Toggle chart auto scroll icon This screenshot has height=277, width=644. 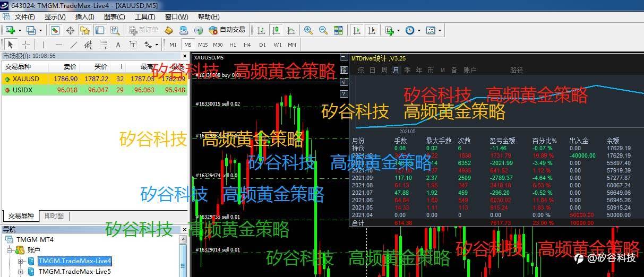357,30
